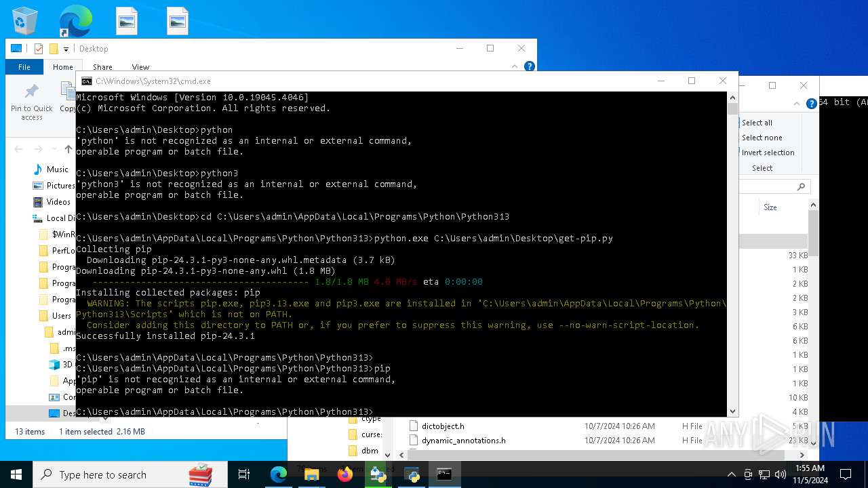Go forward in Desktop explorer window

point(39,149)
